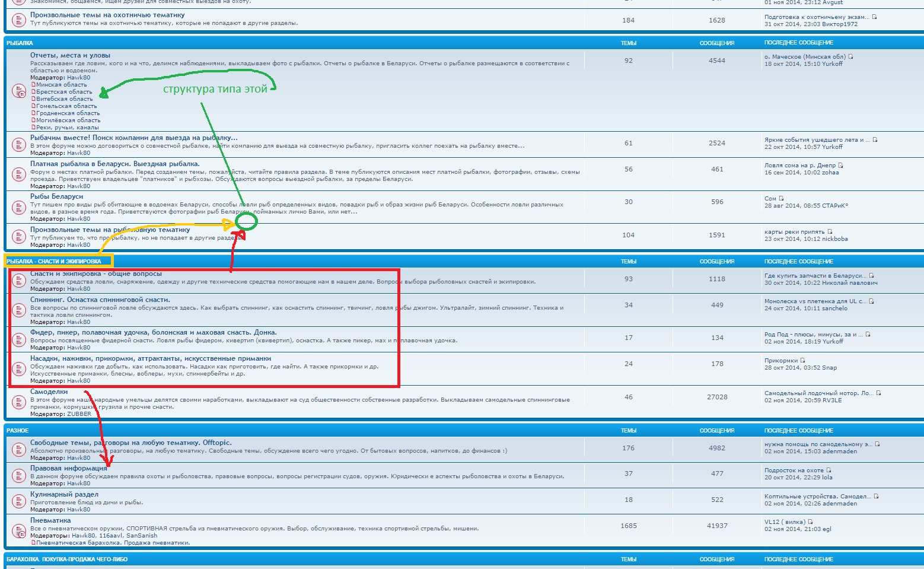Click latest post icon next to Сом

[781, 198]
